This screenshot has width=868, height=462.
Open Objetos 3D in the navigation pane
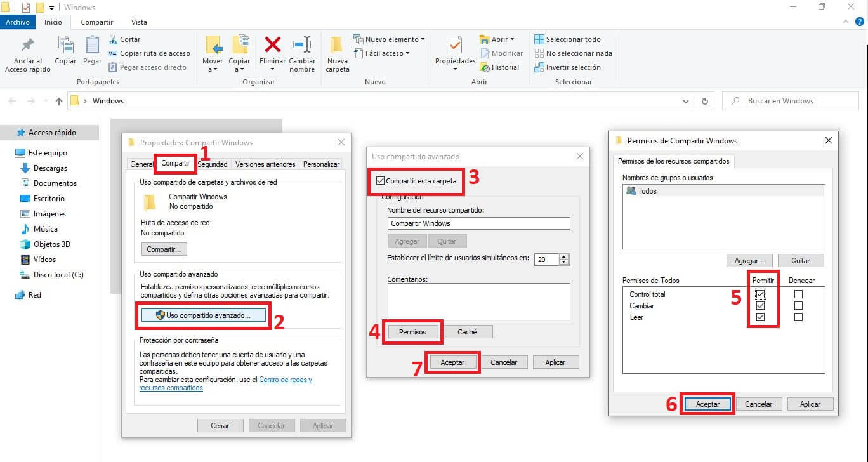(45, 244)
